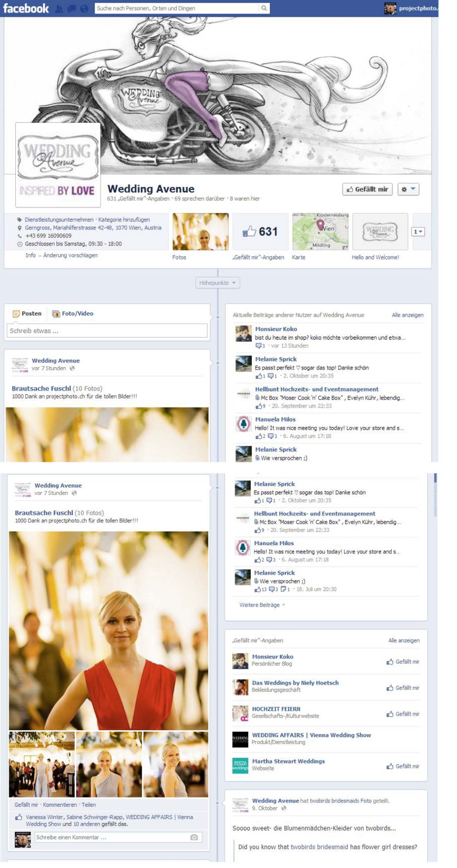Image resolution: width=457 pixels, height=868 pixels.
Task: Click the camera icon in comment box
Action: click(x=194, y=837)
